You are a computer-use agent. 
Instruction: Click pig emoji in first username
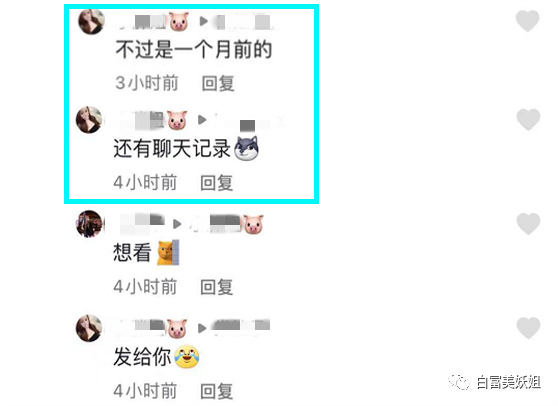pos(179,21)
